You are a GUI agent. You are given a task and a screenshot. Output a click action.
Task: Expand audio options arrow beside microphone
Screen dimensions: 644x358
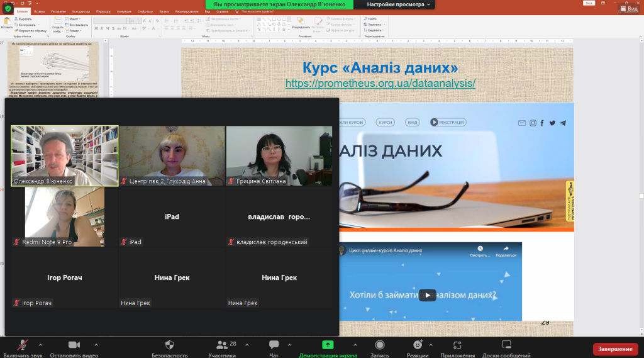tap(40, 345)
